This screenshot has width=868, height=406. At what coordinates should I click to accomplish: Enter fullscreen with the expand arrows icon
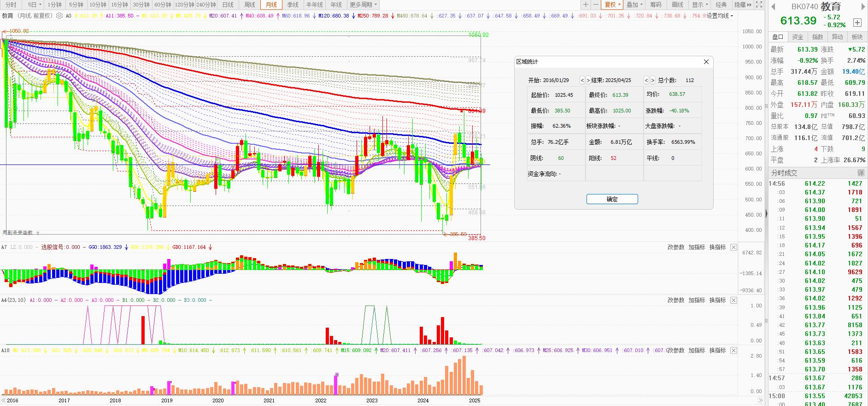coord(759,5)
